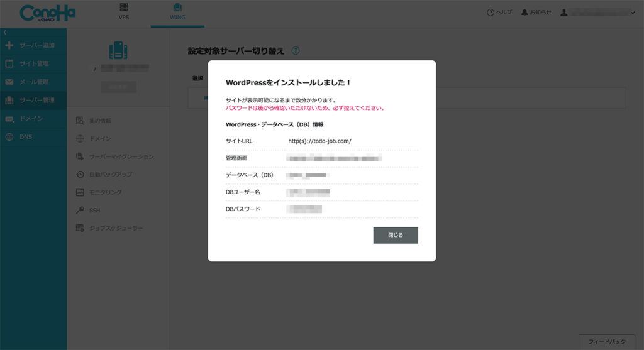Viewport: 644px width, 350px height.
Task: Open ジョブスケジューラー
Action: coord(116,228)
